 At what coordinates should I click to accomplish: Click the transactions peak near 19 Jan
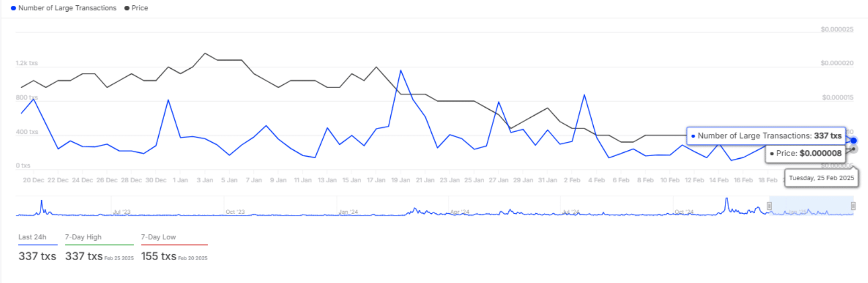point(400,71)
